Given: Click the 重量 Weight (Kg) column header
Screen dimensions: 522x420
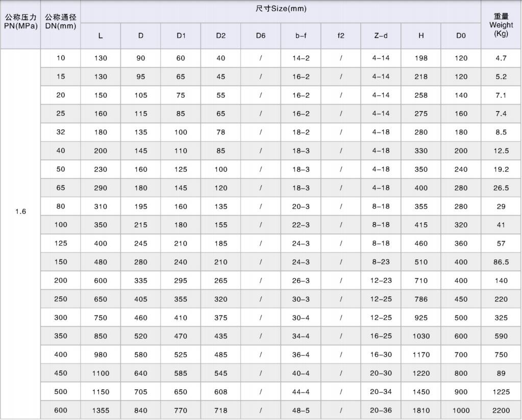Looking at the screenshot, I should [x=501, y=24].
